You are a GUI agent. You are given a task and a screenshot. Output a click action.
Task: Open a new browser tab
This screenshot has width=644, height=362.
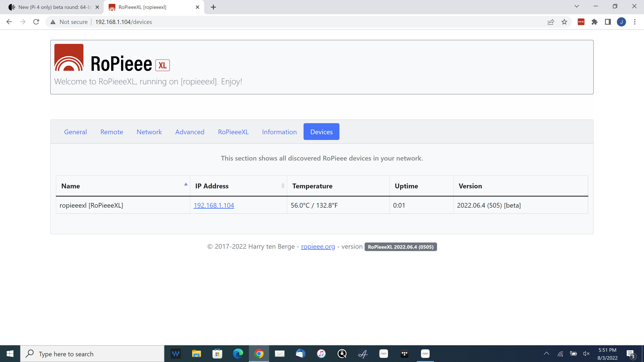[x=213, y=7]
